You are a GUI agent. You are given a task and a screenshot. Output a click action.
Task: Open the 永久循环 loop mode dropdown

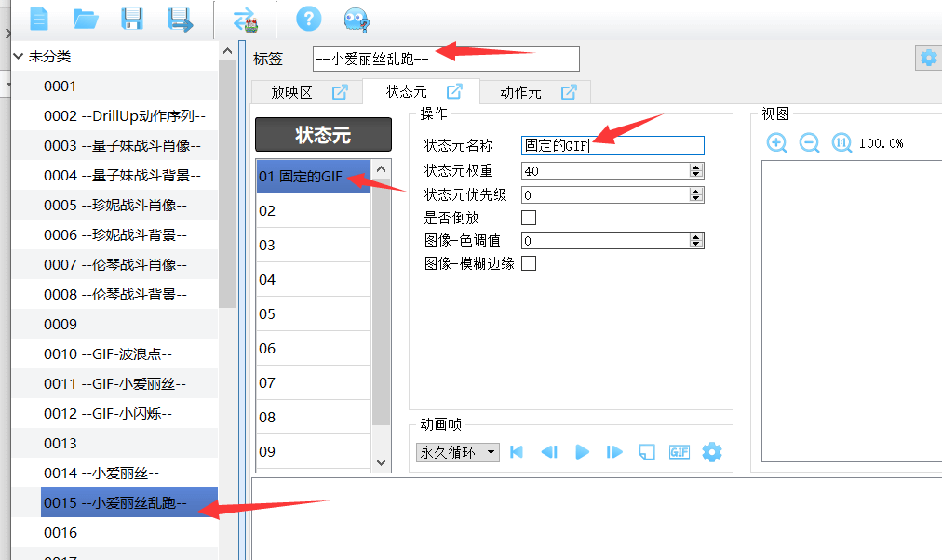coord(457,452)
